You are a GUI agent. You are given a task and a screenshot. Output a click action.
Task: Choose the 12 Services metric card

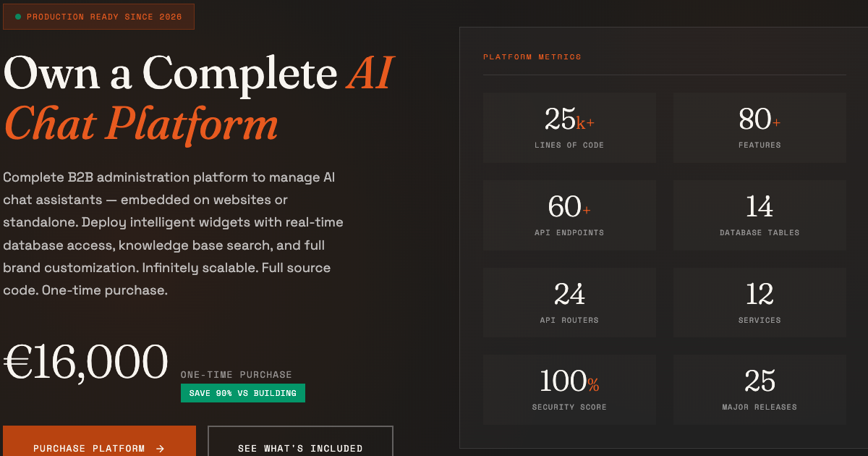tap(759, 303)
